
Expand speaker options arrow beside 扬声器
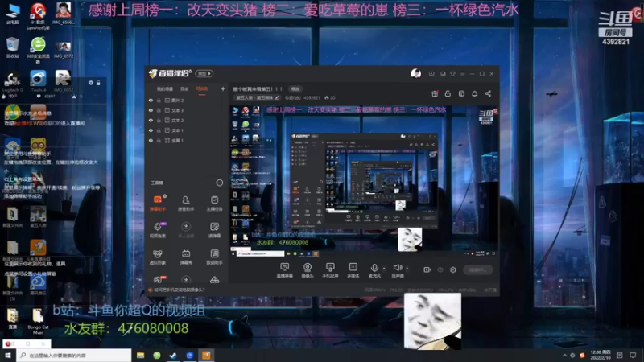point(407,269)
